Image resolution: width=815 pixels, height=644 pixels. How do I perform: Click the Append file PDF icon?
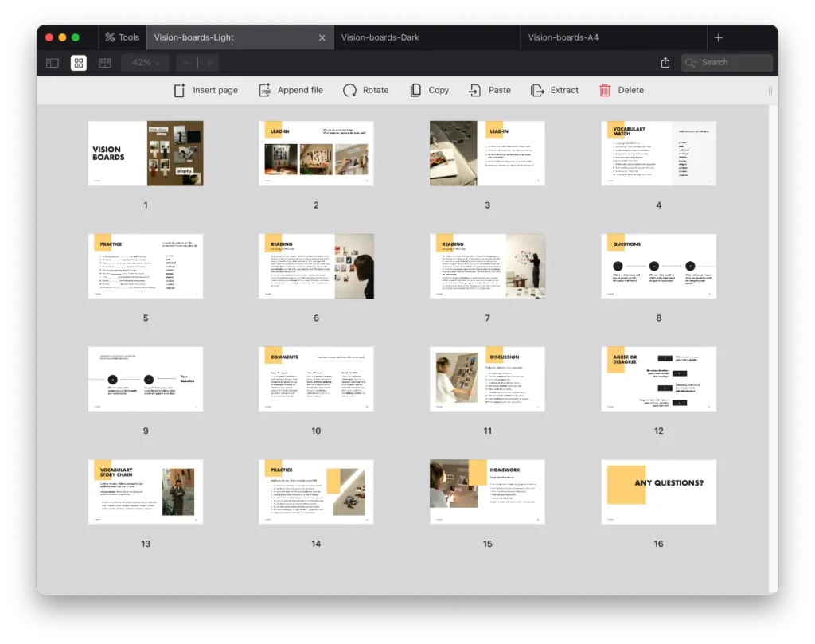[265, 90]
